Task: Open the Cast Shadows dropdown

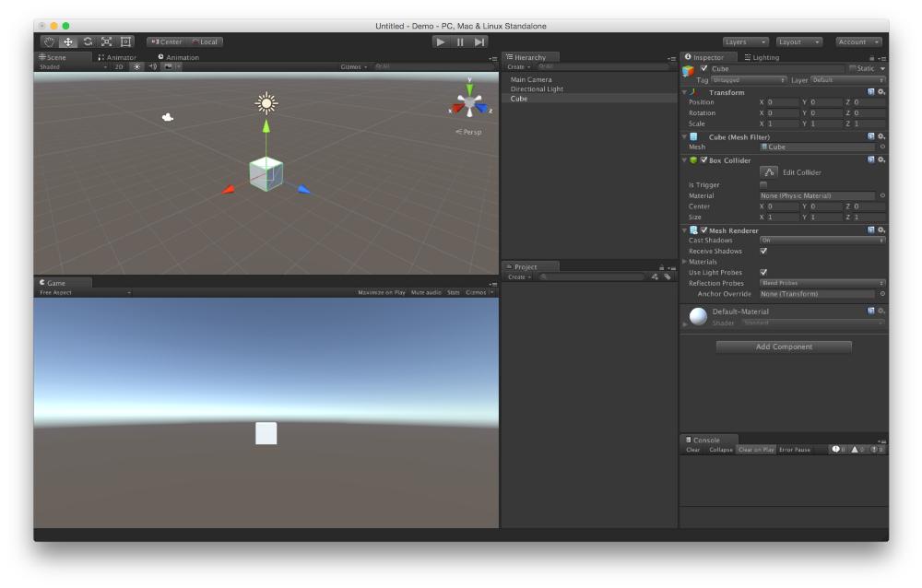Action: click(821, 240)
